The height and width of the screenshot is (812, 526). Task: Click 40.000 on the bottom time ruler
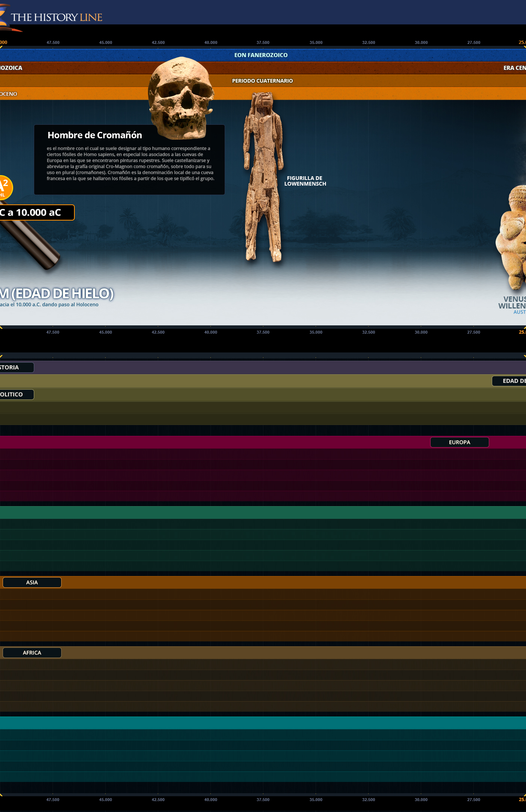coord(211,800)
